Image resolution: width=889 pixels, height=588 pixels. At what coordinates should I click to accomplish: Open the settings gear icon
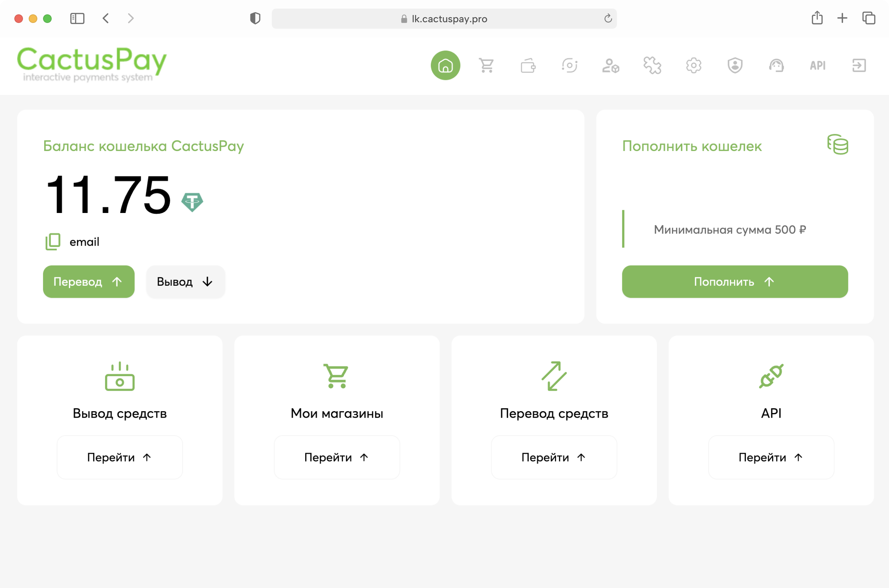(x=693, y=65)
